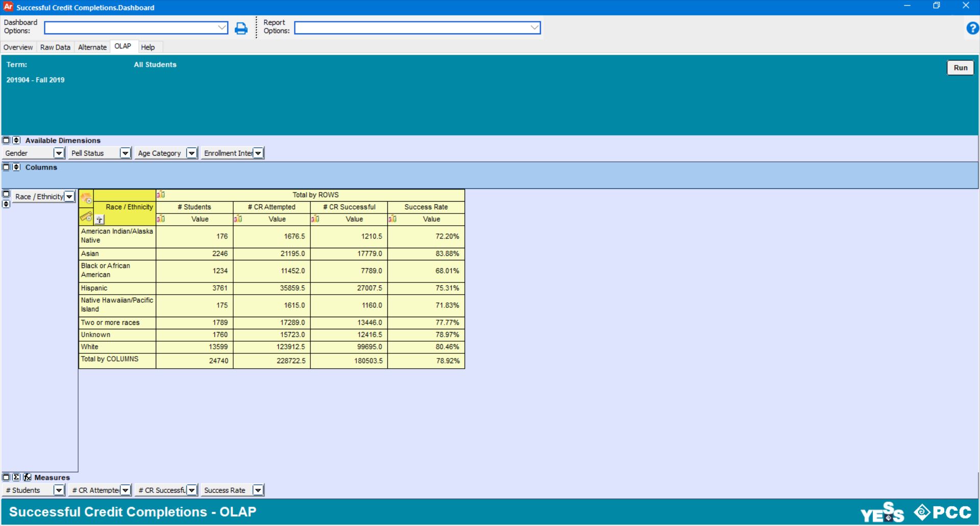Click the print icon in the toolbar
980x526 pixels.
click(241, 28)
